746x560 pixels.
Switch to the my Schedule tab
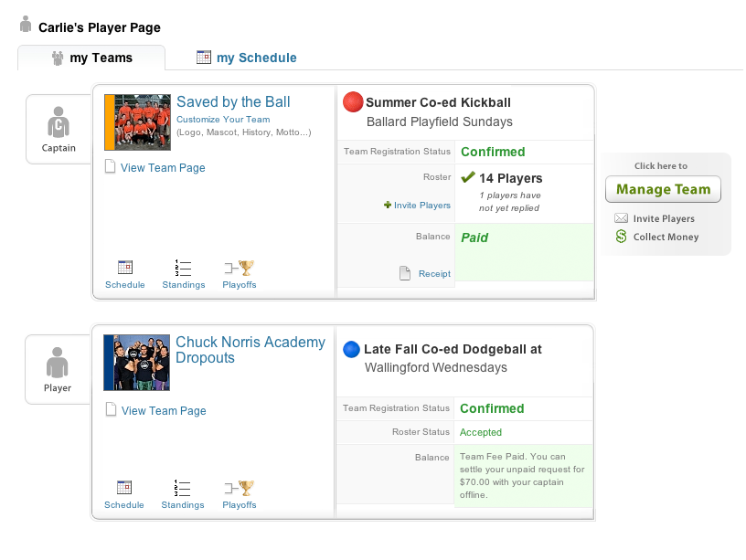pyautogui.click(x=246, y=57)
